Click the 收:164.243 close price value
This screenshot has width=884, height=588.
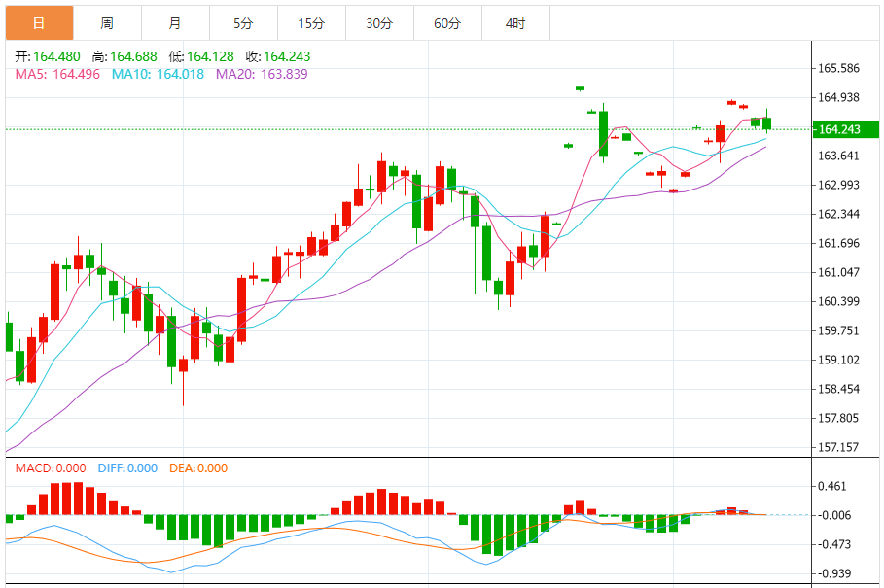click(x=278, y=57)
